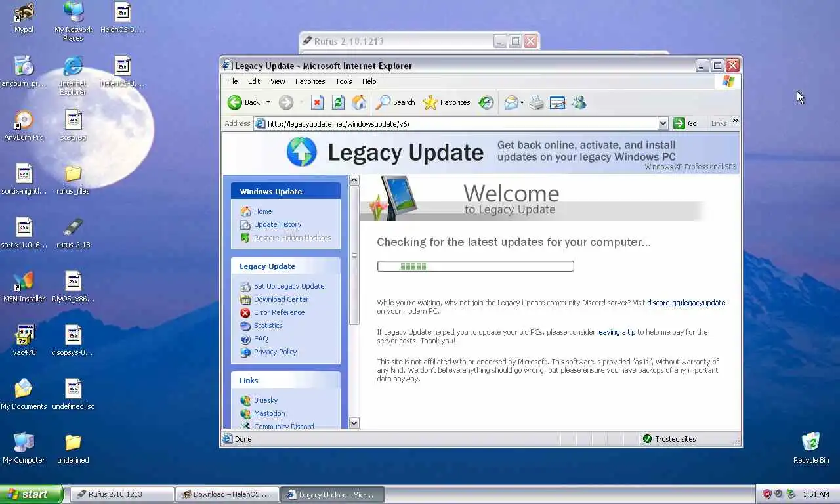
Task: Select the rufus-2.18 USB desktop icon
Action: pyautogui.click(x=73, y=234)
